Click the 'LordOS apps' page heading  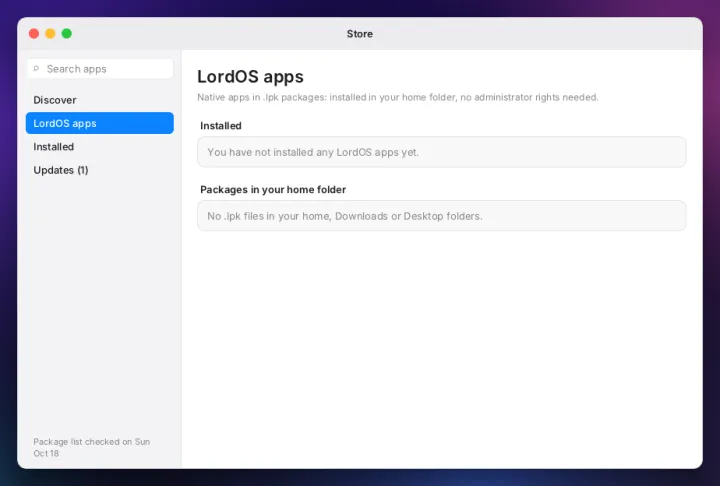tap(250, 77)
